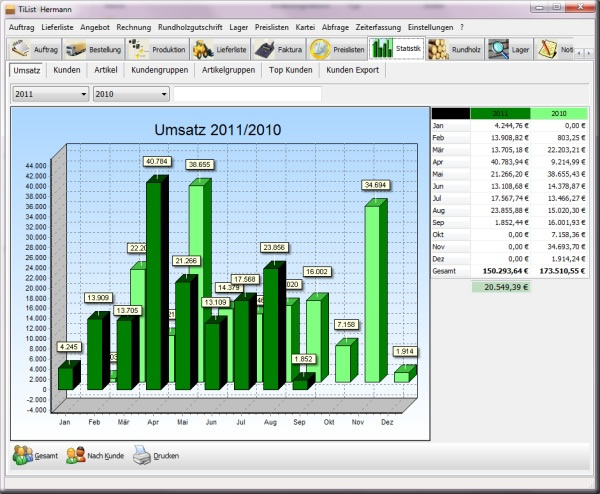
Task: Open the Kartei menu
Action: pos(305,28)
